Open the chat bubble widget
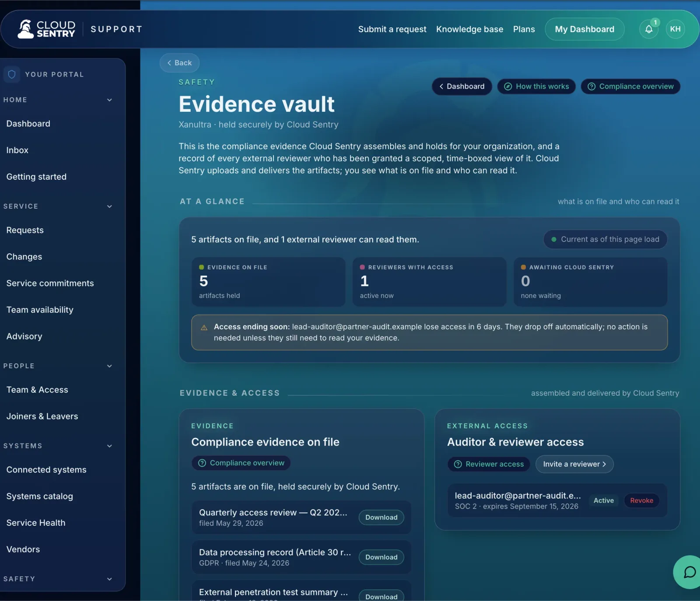 coord(689,572)
